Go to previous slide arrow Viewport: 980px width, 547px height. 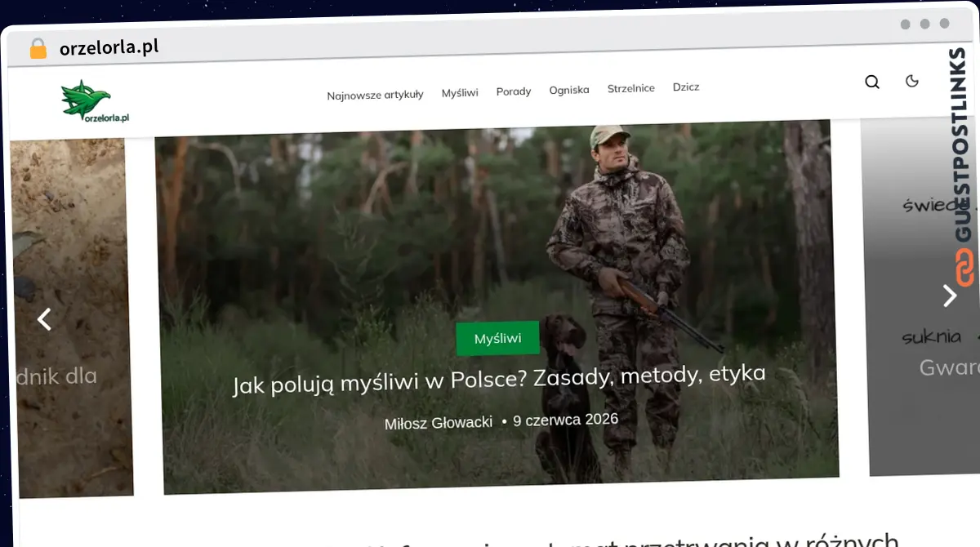[x=45, y=319]
